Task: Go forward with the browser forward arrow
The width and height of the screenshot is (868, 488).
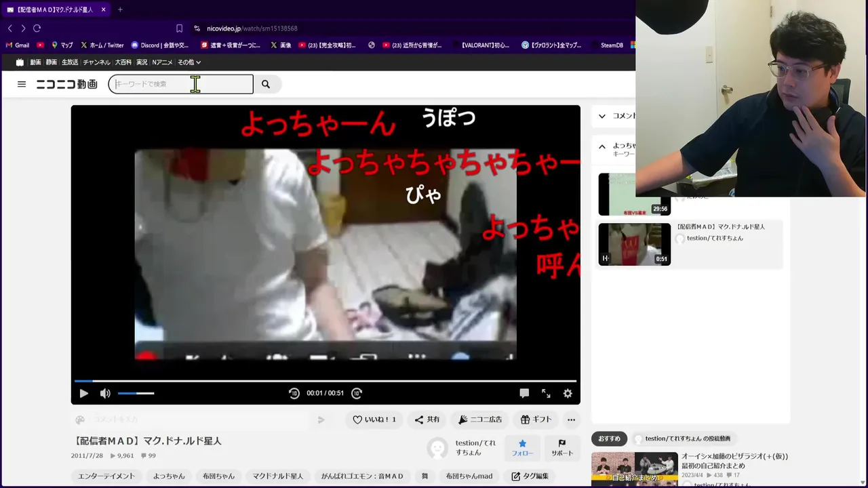Action: [x=23, y=28]
